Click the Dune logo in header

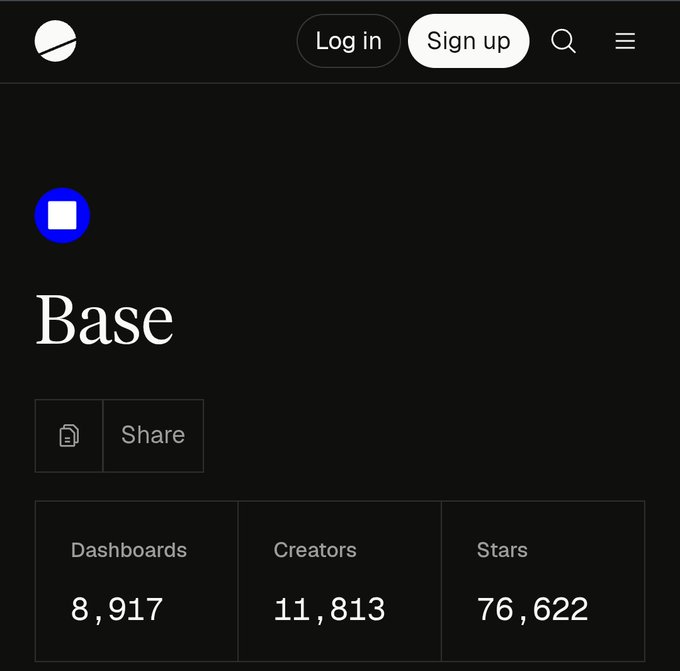pyautogui.click(x=55, y=41)
